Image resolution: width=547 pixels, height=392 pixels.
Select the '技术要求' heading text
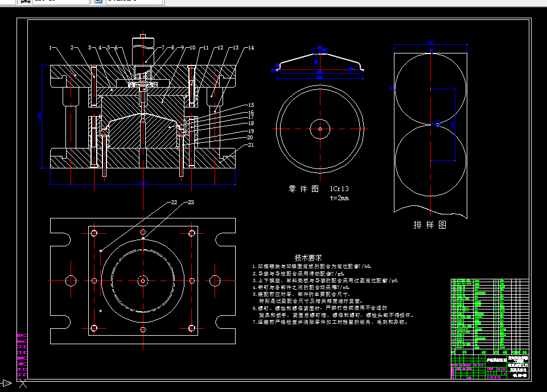coord(308,258)
